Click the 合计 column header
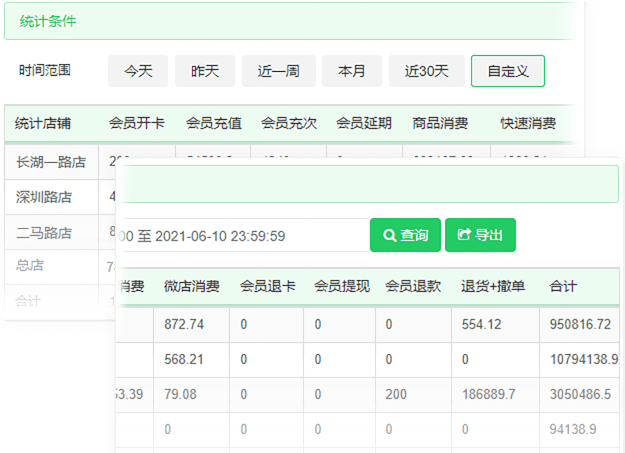The width and height of the screenshot is (625, 453). (563, 286)
